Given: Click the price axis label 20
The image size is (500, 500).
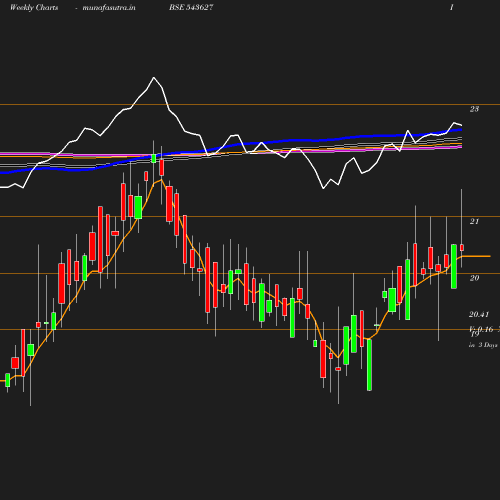Looking at the screenshot, I should pos(474,278).
